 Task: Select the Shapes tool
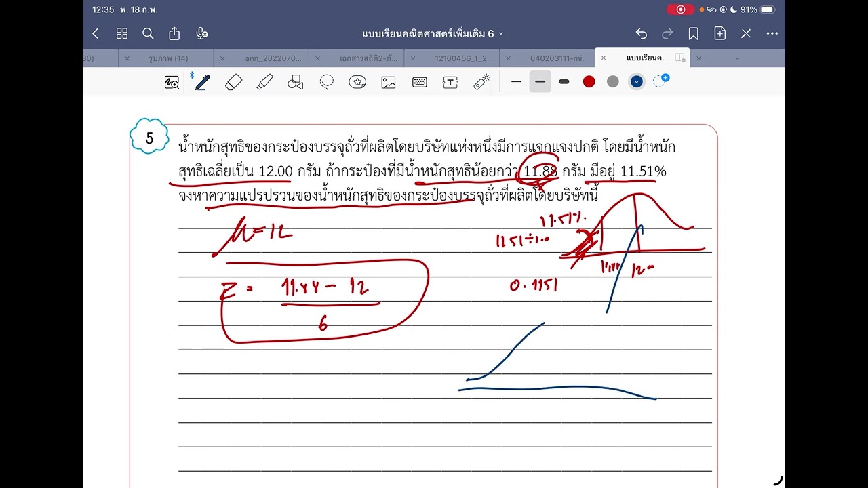click(x=295, y=82)
